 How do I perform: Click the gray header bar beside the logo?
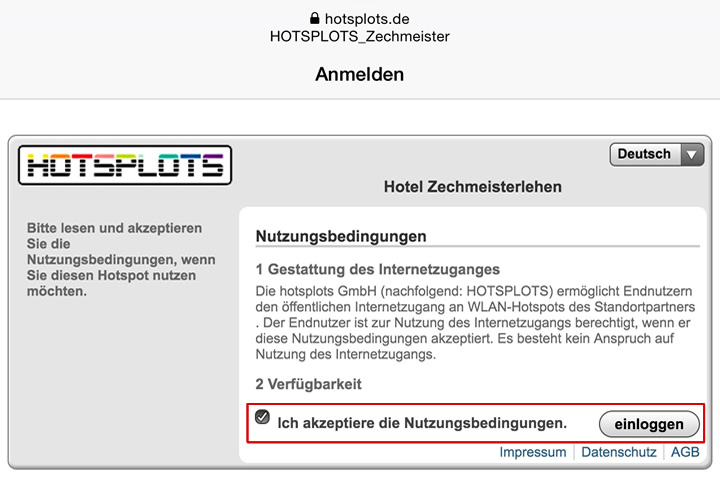pos(420,160)
